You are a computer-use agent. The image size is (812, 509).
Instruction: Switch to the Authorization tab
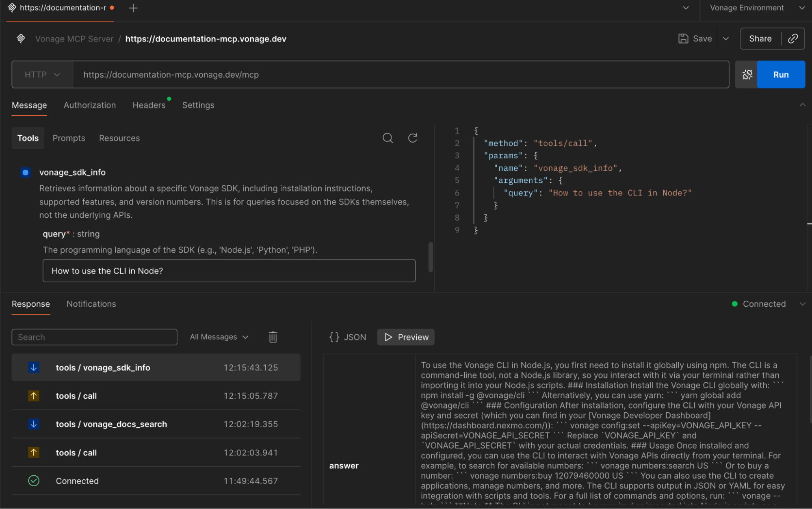click(x=89, y=105)
